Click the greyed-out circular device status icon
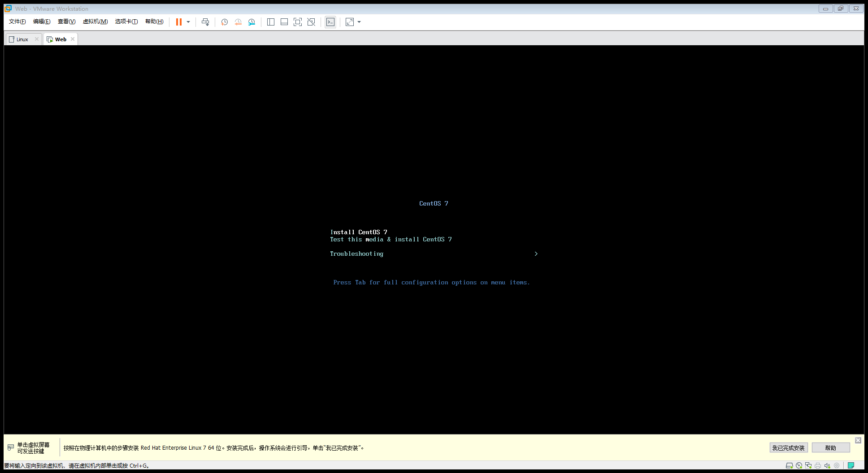The height and width of the screenshot is (473, 868). pyautogui.click(x=837, y=465)
